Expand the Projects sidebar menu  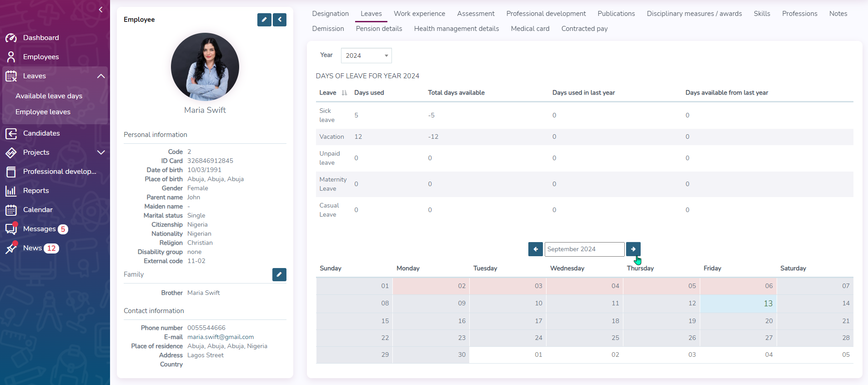click(101, 152)
